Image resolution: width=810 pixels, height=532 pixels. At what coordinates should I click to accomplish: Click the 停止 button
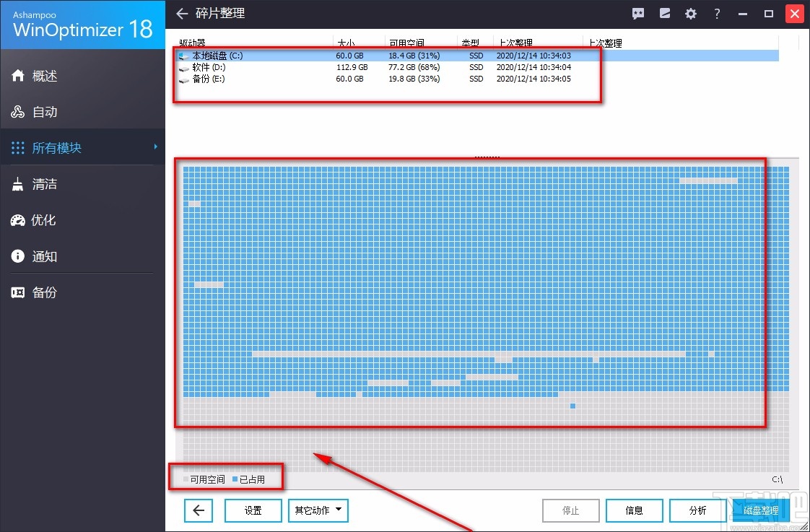click(x=571, y=510)
